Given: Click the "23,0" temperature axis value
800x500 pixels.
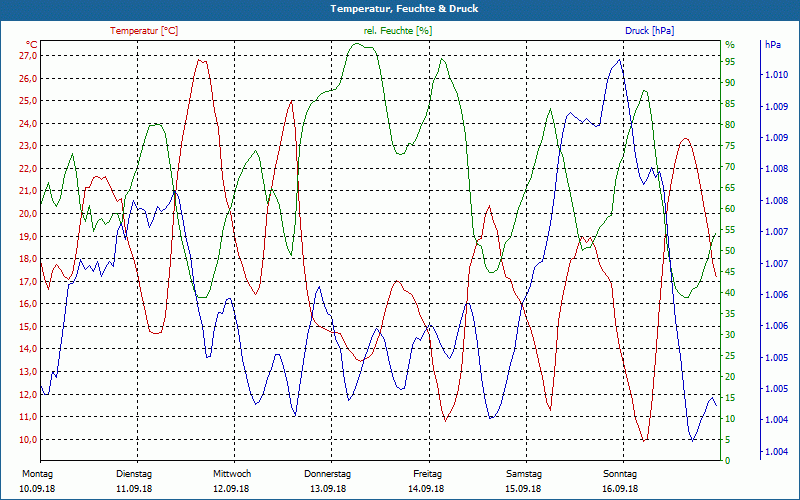Looking at the screenshot, I should click(x=28, y=146).
